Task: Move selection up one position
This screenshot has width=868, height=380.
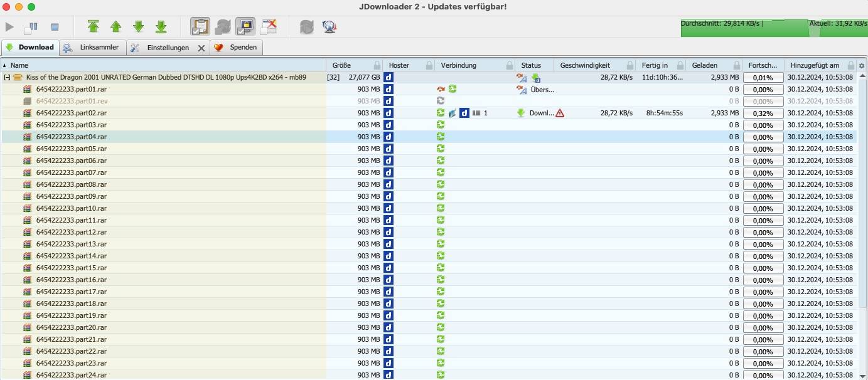Action: tap(116, 26)
